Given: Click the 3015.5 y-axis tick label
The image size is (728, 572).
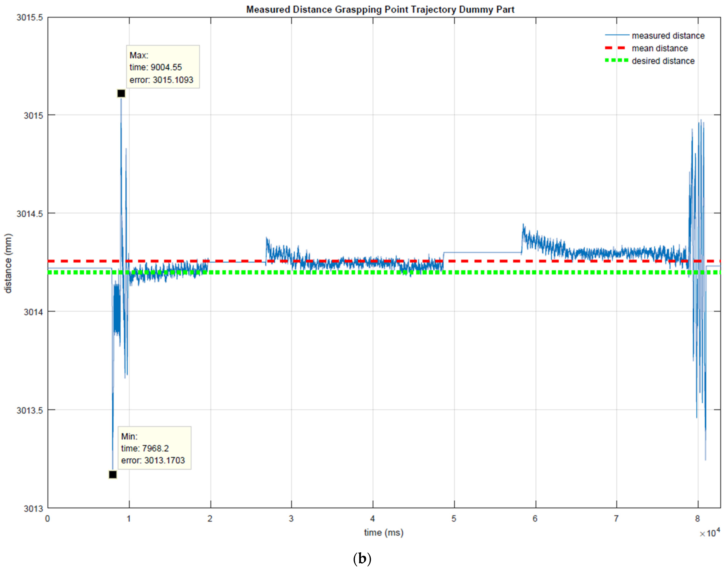Looking at the screenshot, I should click(30, 17).
